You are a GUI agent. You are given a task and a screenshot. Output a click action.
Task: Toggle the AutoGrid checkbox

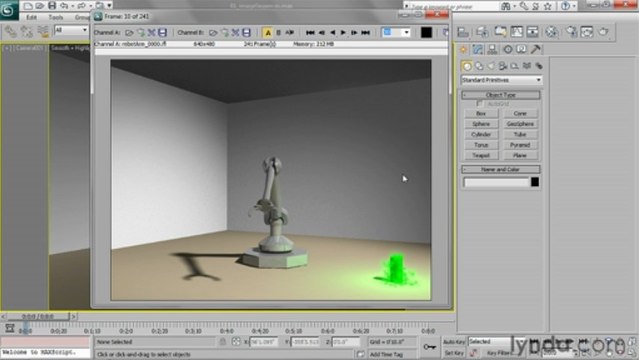pos(479,104)
